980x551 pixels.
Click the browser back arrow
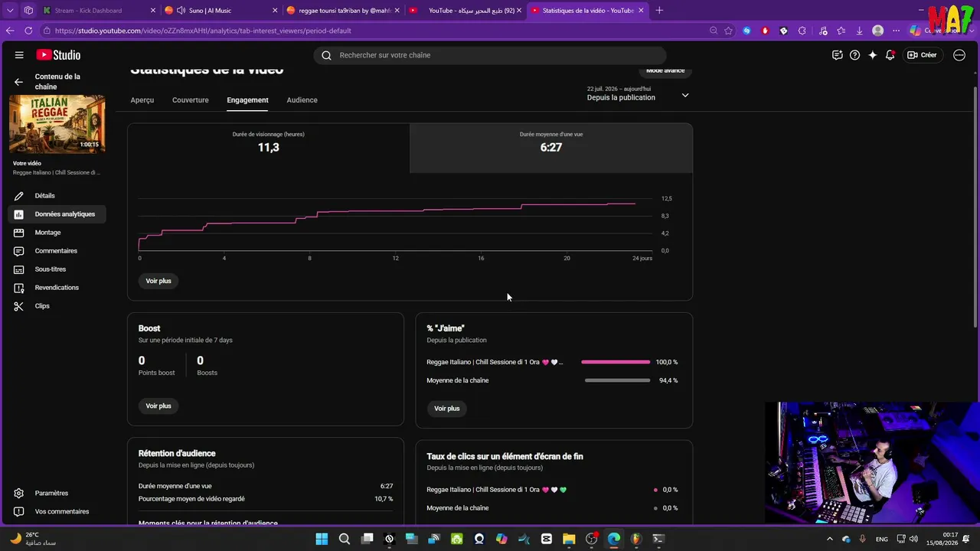[10, 31]
